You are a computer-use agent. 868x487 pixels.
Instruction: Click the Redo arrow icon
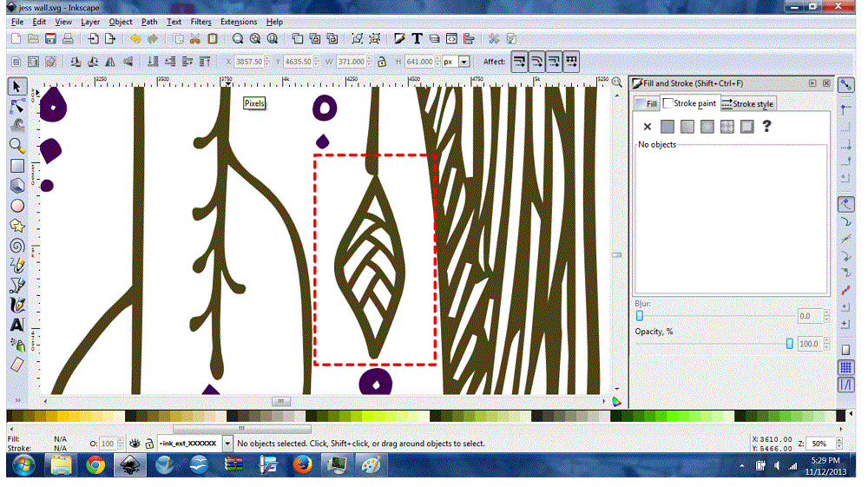(x=153, y=39)
